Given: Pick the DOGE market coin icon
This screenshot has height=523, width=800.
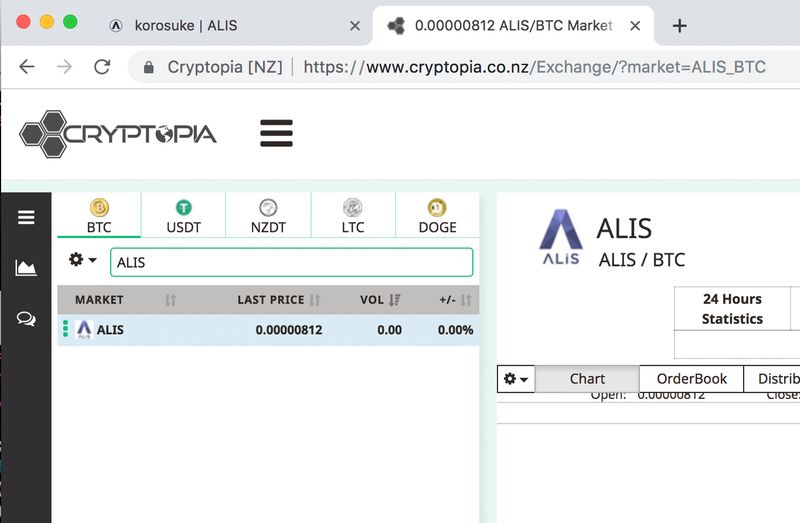Looking at the screenshot, I should tap(437, 208).
